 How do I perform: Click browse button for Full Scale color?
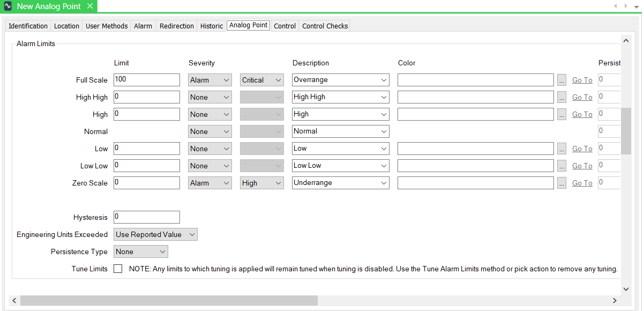click(561, 80)
